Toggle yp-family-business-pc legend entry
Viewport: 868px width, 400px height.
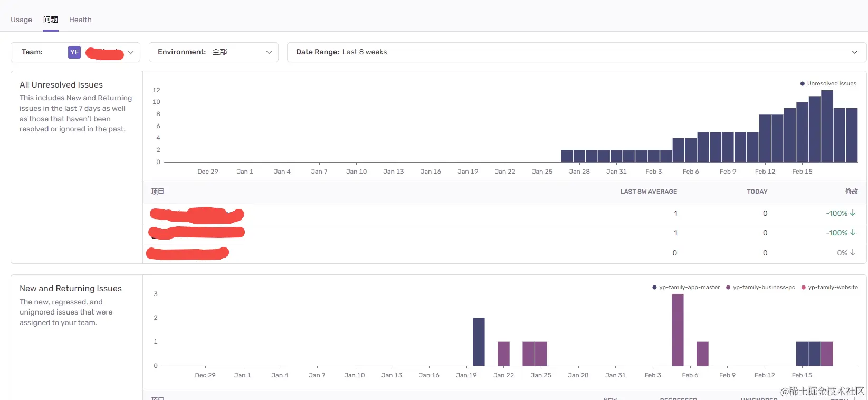(760, 288)
